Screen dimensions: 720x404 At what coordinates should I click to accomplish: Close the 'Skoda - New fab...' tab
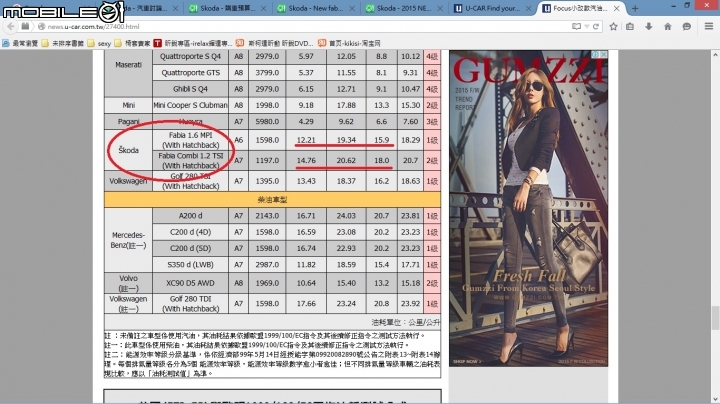point(352,8)
